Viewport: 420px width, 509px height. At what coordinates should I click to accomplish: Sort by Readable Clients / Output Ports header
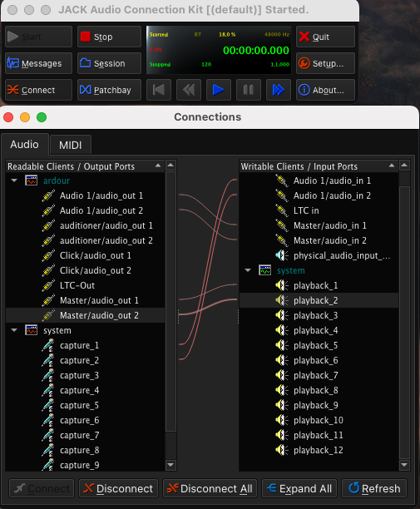point(85,166)
